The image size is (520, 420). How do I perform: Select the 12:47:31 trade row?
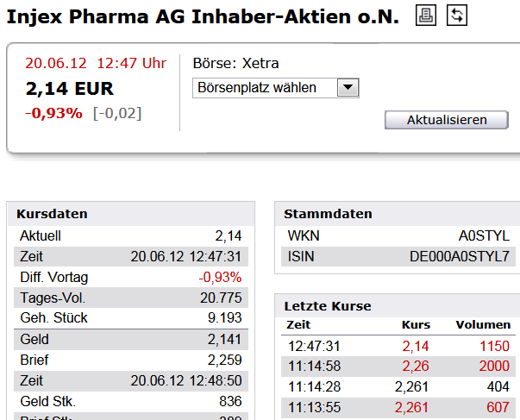click(399, 345)
